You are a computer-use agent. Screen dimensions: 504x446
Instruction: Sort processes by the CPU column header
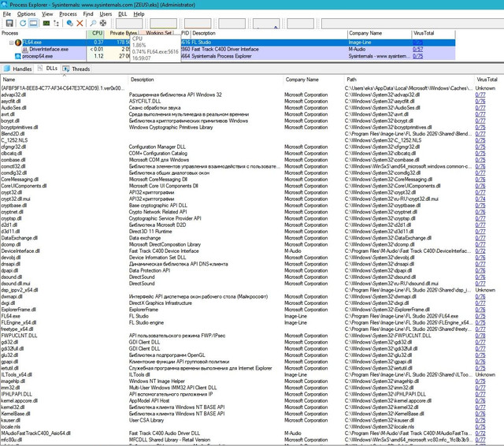pyautogui.click(x=95, y=33)
